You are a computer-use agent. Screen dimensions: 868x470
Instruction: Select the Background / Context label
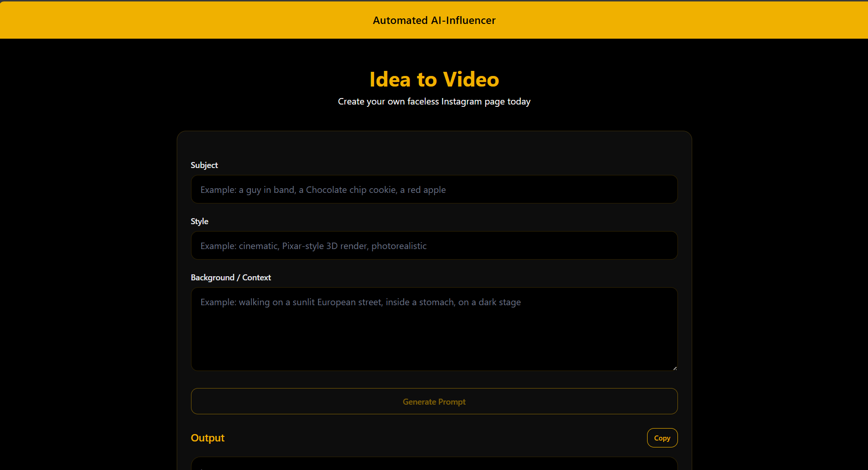click(231, 278)
